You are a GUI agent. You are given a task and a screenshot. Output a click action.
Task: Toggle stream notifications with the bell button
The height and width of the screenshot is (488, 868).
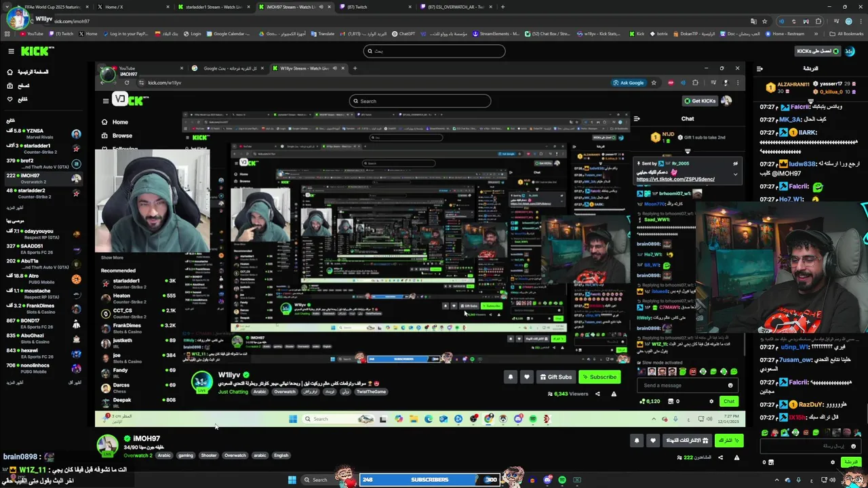[x=636, y=441]
